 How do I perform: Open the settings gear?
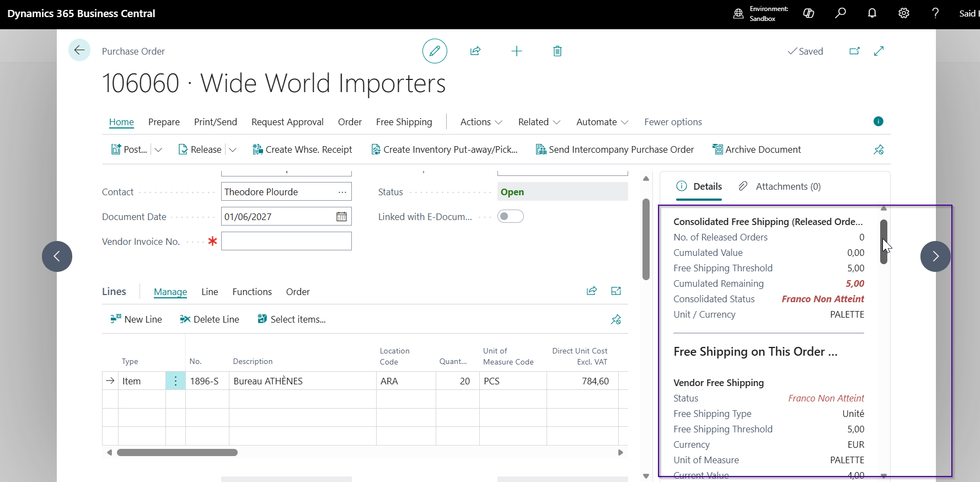point(904,13)
